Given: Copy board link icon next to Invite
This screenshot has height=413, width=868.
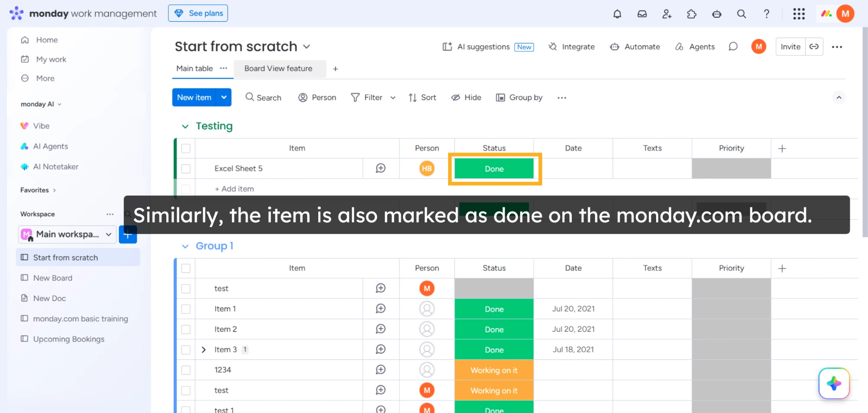Looking at the screenshot, I should (814, 47).
